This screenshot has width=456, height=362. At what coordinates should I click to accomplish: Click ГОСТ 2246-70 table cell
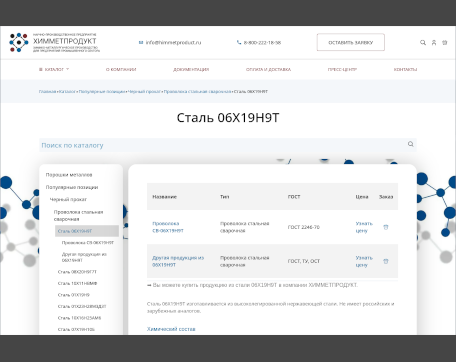pyautogui.click(x=304, y=227)
